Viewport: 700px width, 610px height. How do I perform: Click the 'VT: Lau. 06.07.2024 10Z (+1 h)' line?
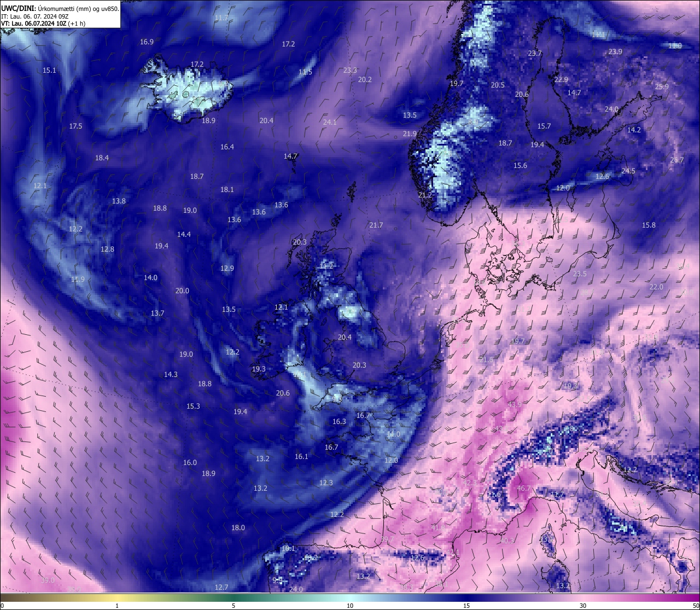[43, 24]
